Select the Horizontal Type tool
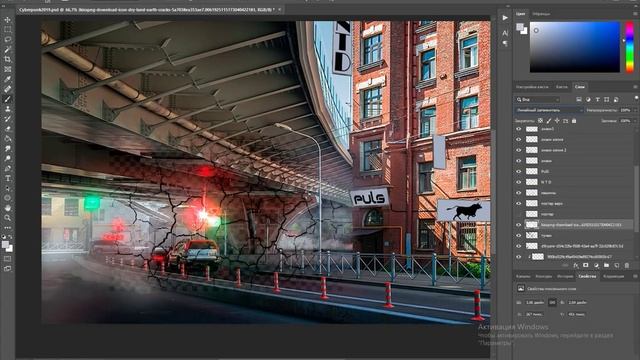The height and width of the screenshot is (360, 640). tap(7, 178)
